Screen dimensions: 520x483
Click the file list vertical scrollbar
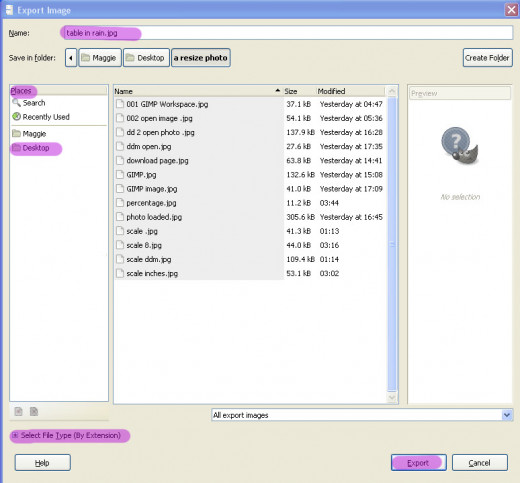[392, 244]
